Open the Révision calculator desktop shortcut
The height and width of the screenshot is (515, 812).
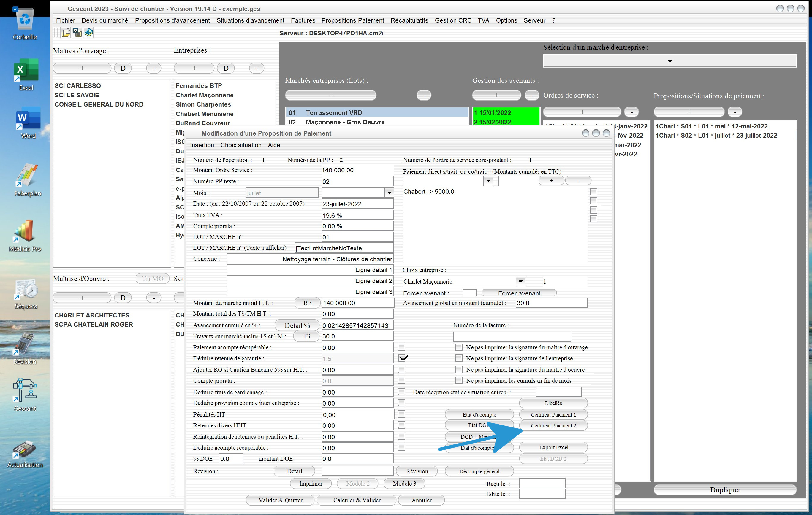click(x=25, y=349)
